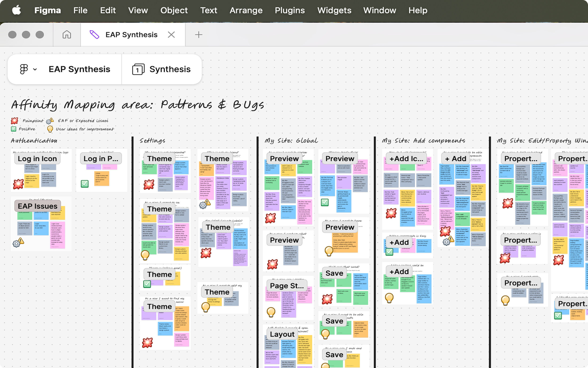Image resolution: width=588 pixels, height=368 pixels.
Task: Open a new tab with plus icon
Action: pos(199,35)
